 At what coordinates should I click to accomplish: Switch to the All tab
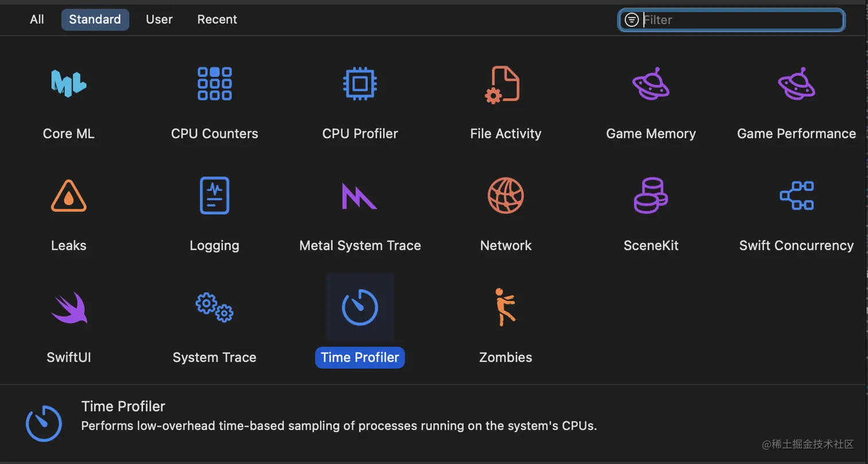point(37,20)
